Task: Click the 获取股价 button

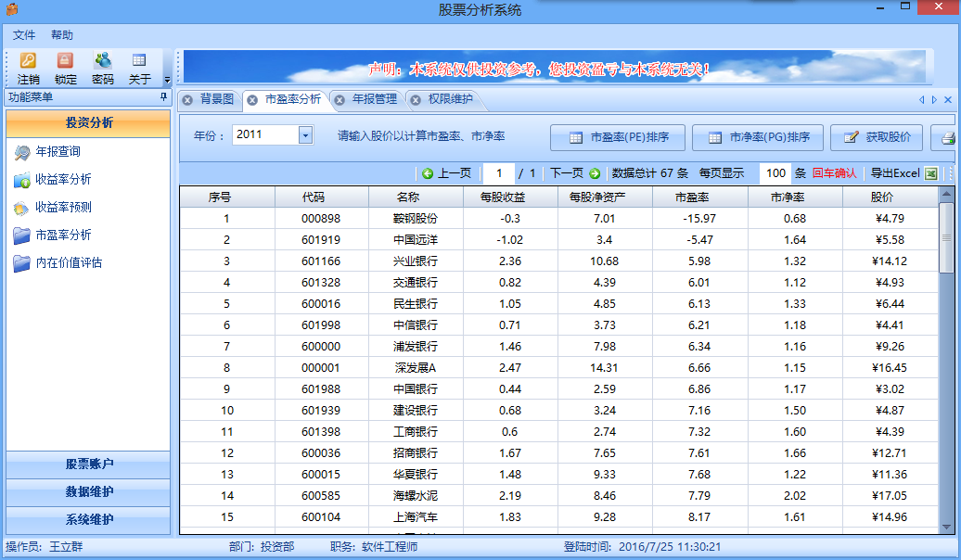Action: [x=877, y=137]
